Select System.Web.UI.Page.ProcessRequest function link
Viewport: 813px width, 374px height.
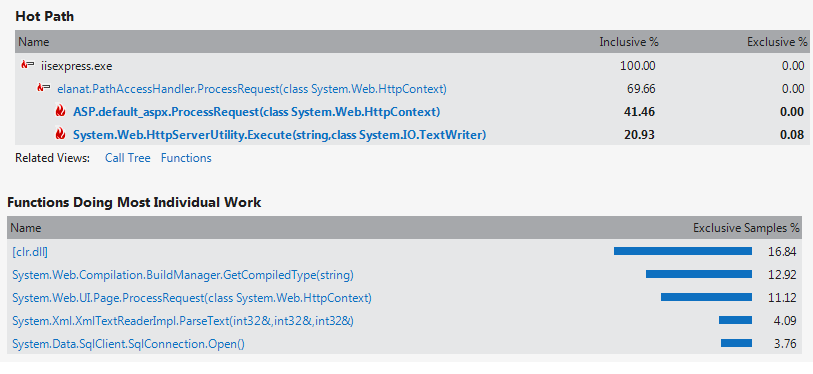tap(192, 298)
